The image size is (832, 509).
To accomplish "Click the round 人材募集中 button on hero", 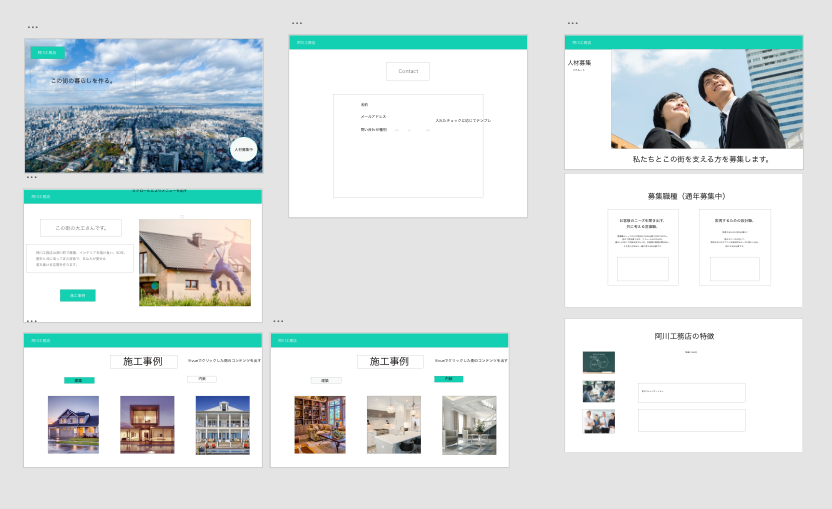I will pyautogui.click(x=244, y=150).
